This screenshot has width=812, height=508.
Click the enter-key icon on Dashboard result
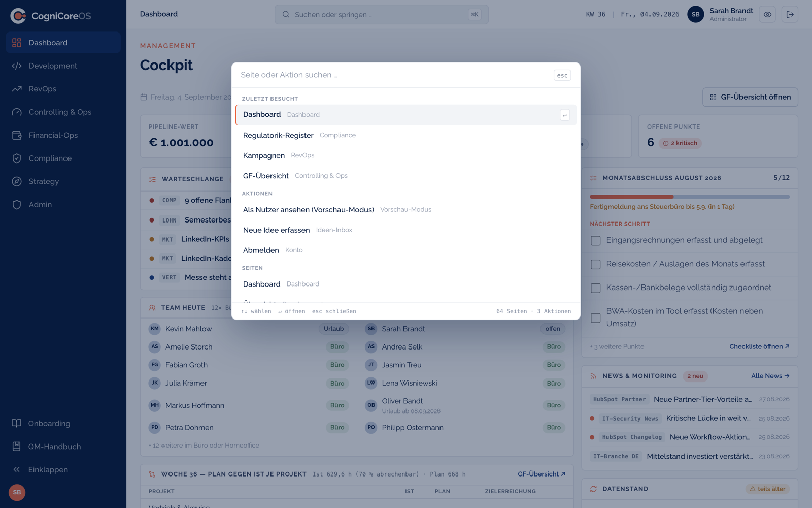(x=564, y=115)
